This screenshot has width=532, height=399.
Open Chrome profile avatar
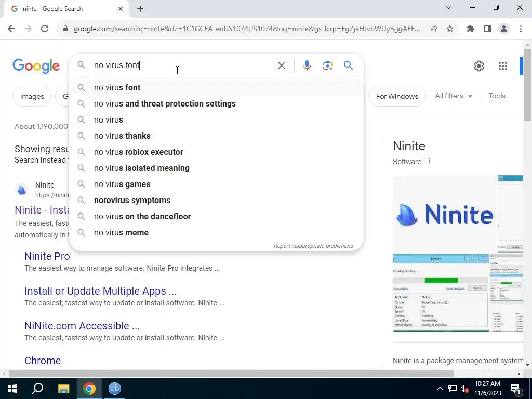tap(504, 29)
